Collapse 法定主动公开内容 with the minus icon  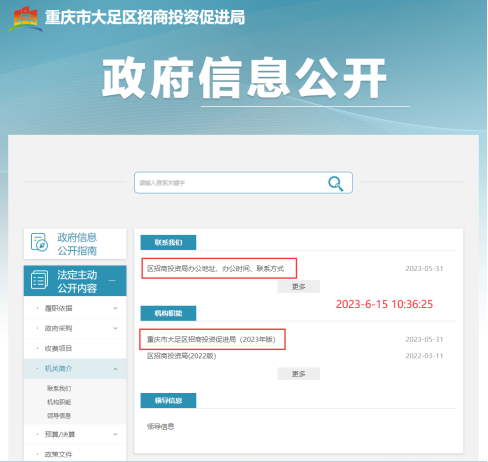point(112,281)
